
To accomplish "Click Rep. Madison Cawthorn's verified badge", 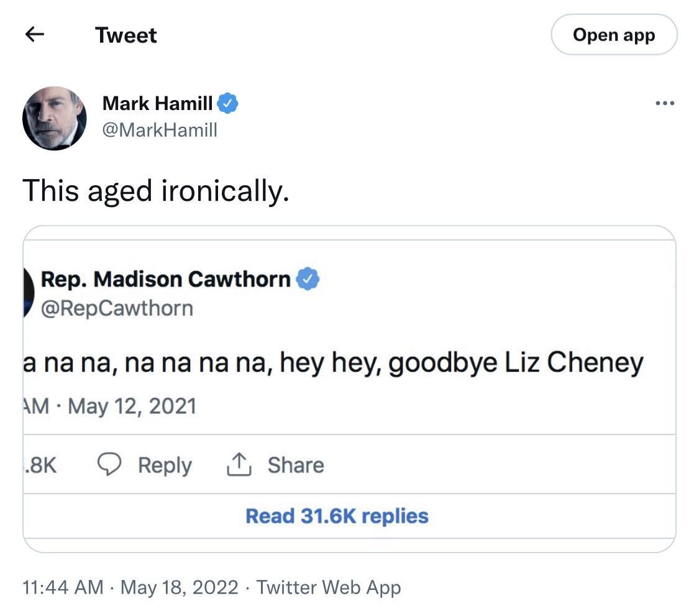I will 308,279.
